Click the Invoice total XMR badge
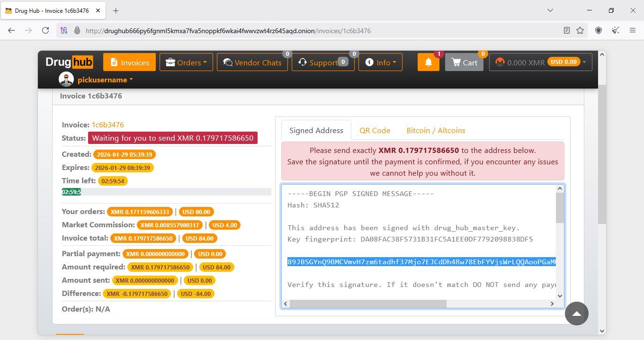The height and width of the screenshot is (340, 644). point(143,238)
